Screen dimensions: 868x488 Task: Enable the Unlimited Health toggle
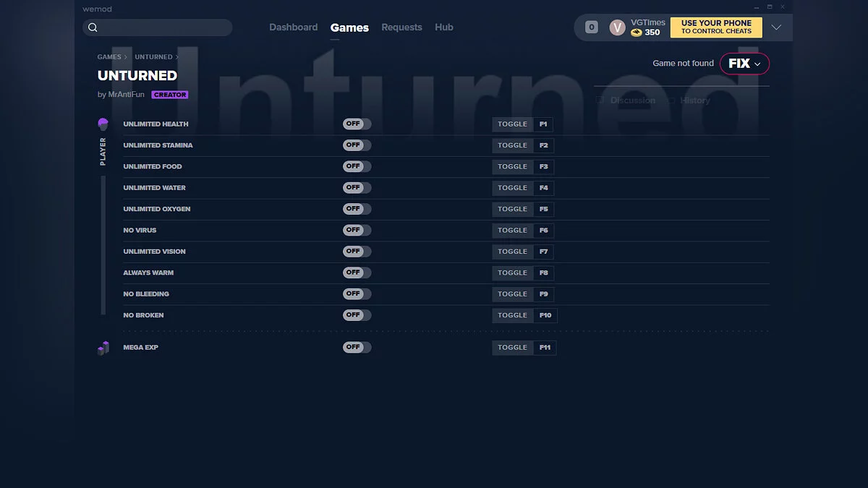point(357,124)
